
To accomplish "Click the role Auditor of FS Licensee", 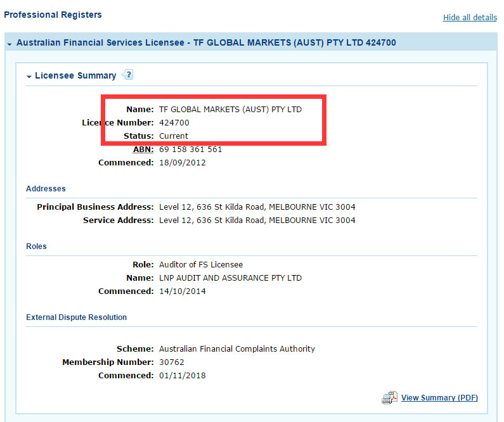I will [x=201, y=265].
